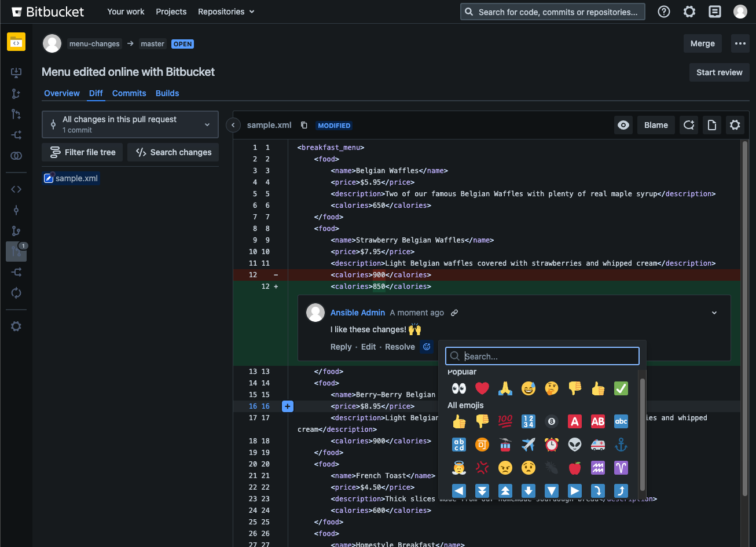Copy the sample.xml file path

(x=304, y=125)
